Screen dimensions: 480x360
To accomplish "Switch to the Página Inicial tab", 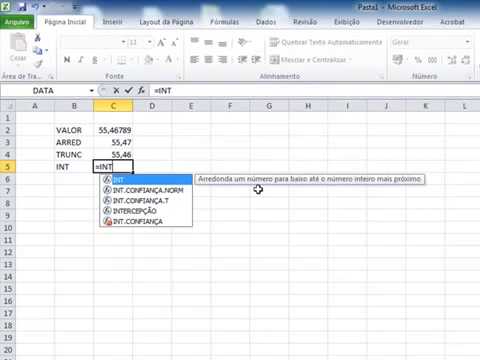I will point(65,22).
